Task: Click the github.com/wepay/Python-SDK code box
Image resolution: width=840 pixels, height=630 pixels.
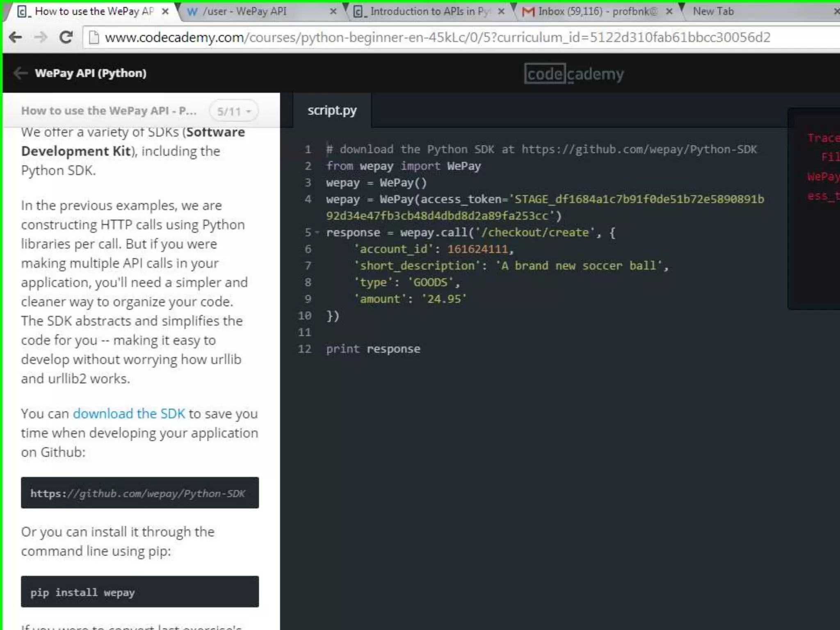Action: [140, 493]
